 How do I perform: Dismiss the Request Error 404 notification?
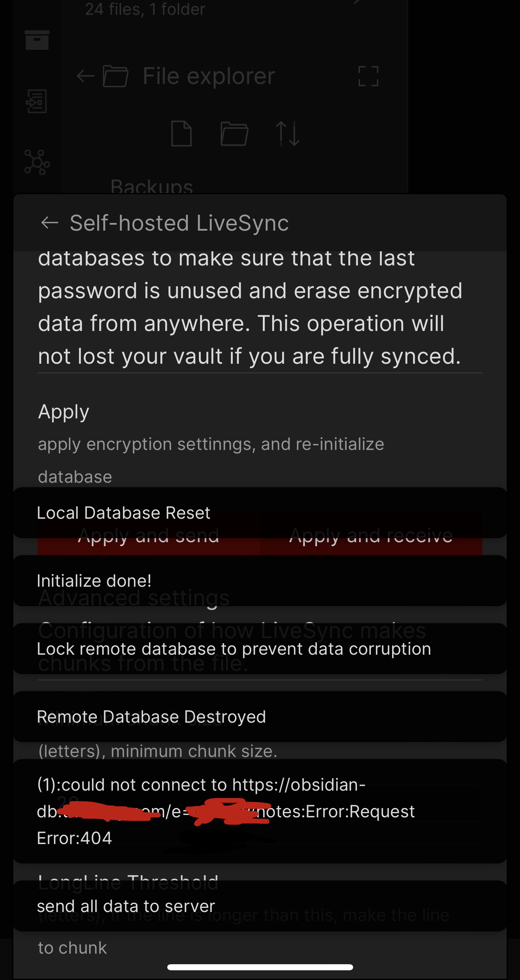[259, 811]
